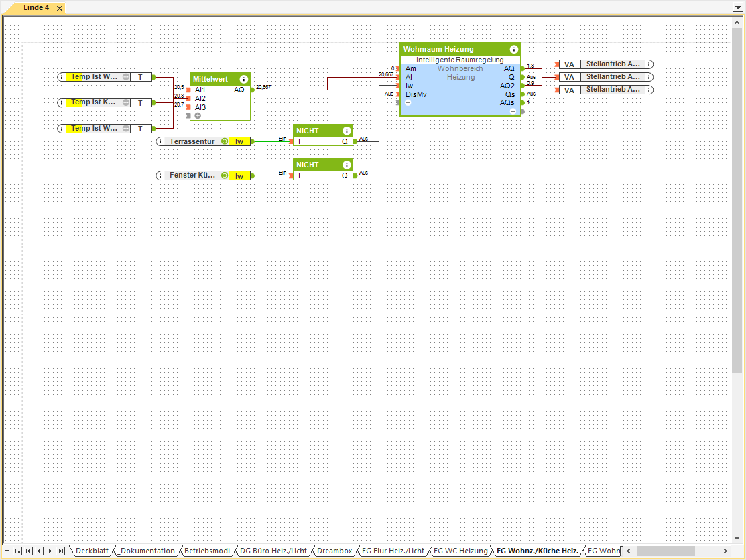Click info icon of upper NICHT block
This screenshot has width=746, height=560.
(x=347, y=131)
